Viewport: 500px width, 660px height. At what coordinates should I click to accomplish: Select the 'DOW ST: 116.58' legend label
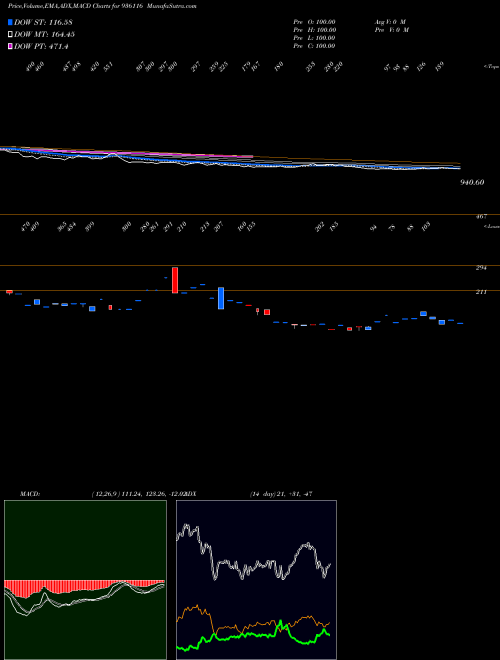[43, 22]
